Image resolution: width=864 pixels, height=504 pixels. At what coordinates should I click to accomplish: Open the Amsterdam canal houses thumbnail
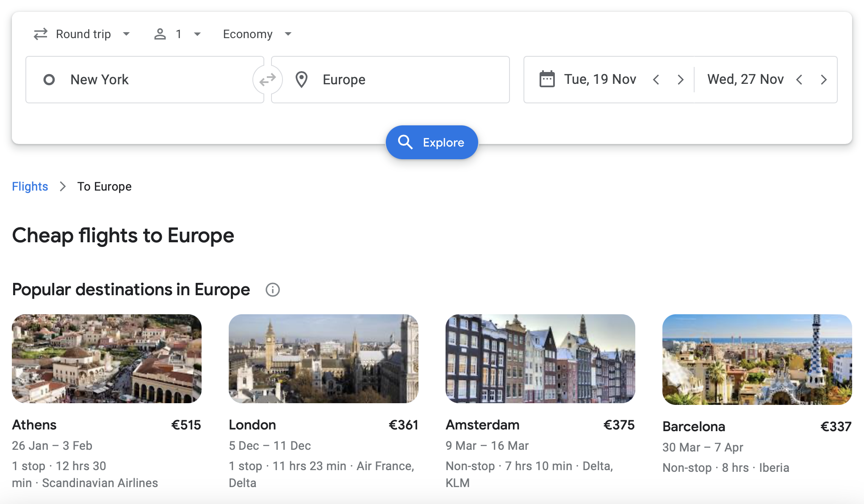[540, 359]
